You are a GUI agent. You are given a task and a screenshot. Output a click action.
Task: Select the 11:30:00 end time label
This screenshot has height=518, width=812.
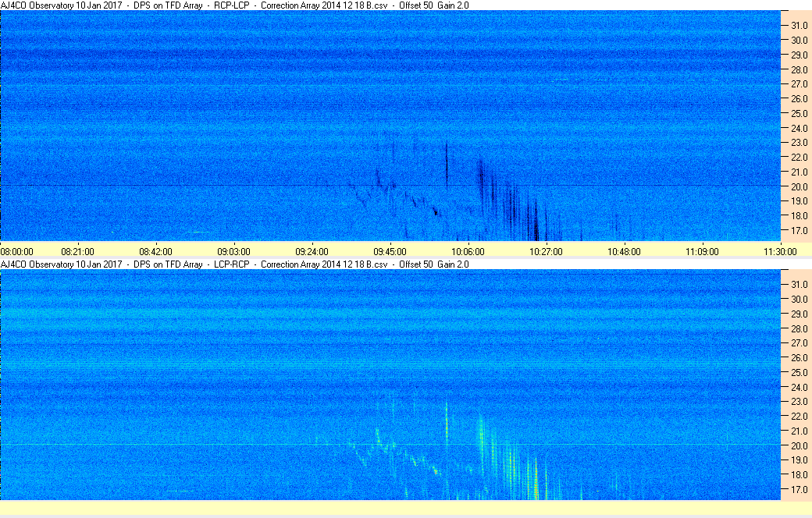[x=780, y=252]
